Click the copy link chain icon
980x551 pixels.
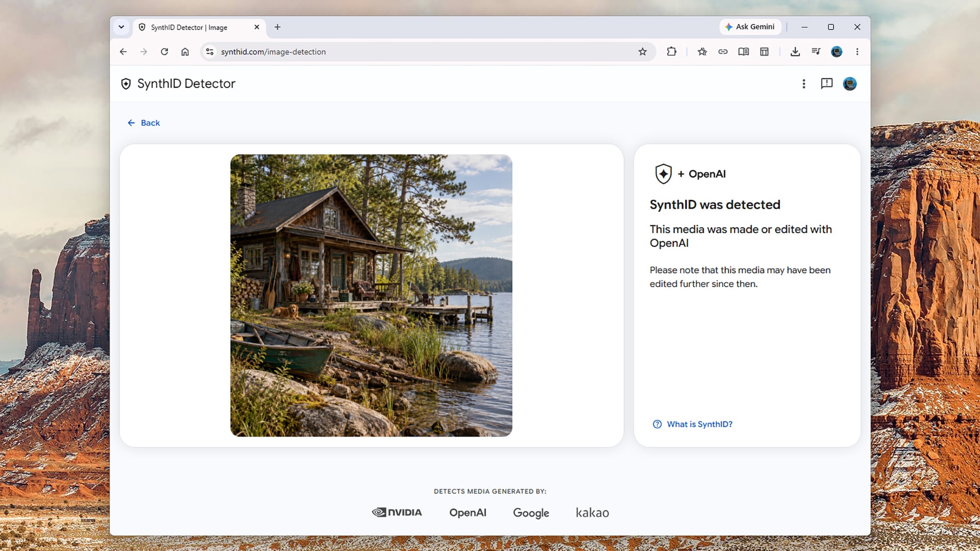pyautogui.click(x=723, y=51)
